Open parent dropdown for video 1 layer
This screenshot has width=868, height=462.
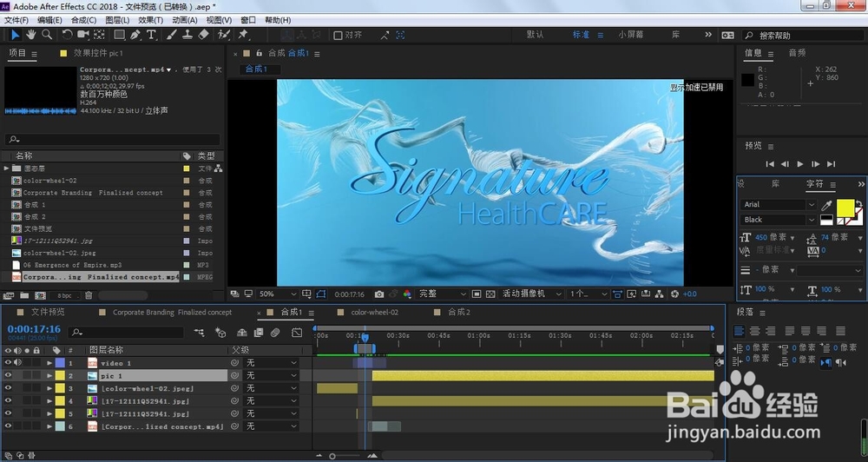point(271,363)
